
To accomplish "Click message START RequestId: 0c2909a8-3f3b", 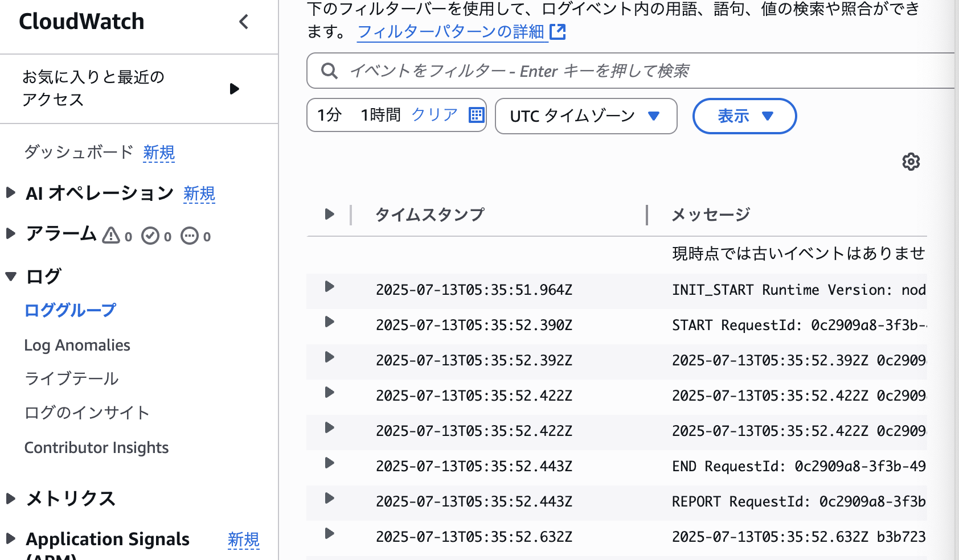I will point(799,325).
